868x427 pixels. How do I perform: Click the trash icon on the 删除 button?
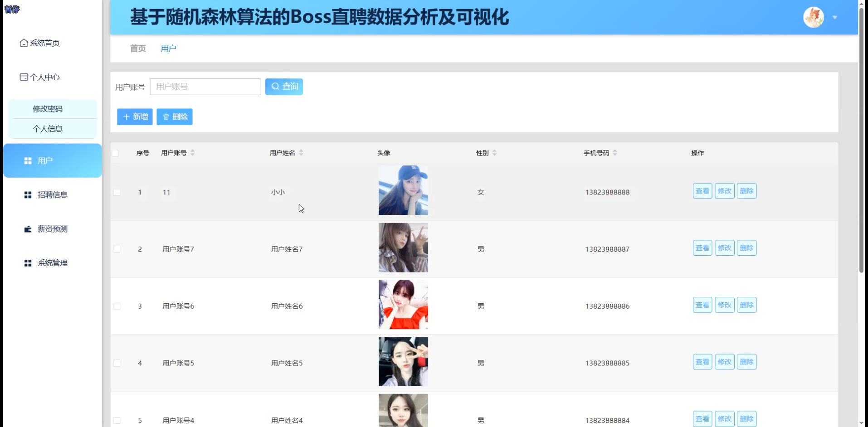click(x=166, y=116)
